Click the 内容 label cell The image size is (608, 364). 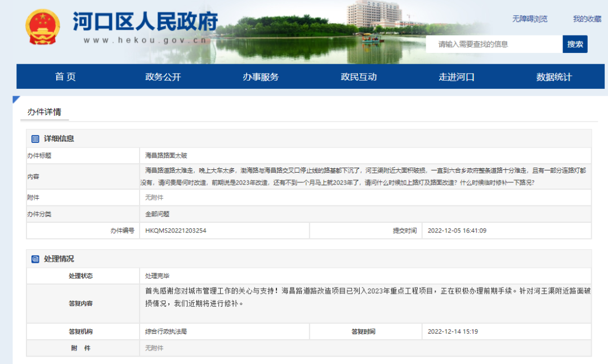click(x=83, y=177)
